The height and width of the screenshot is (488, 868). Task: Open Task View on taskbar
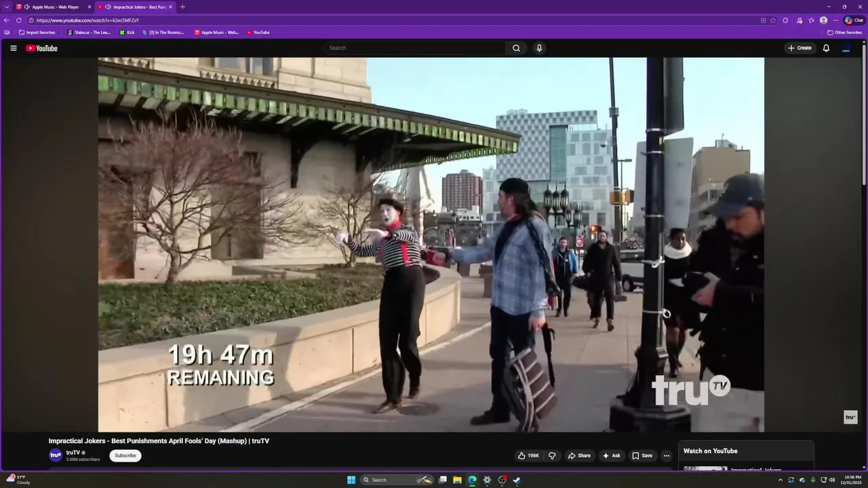(443, 480)
